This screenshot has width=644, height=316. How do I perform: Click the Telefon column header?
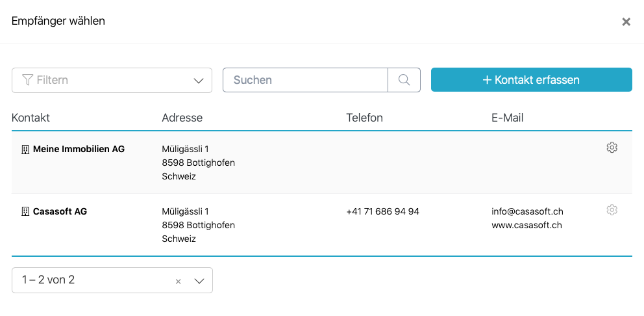click(364, 118)
